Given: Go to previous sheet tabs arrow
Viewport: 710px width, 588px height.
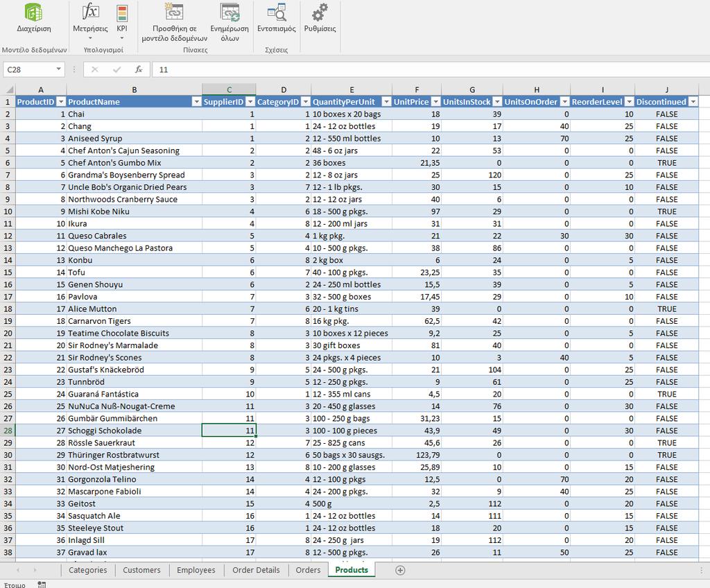Looking at the screenshot, I should [x=18, y=571].
